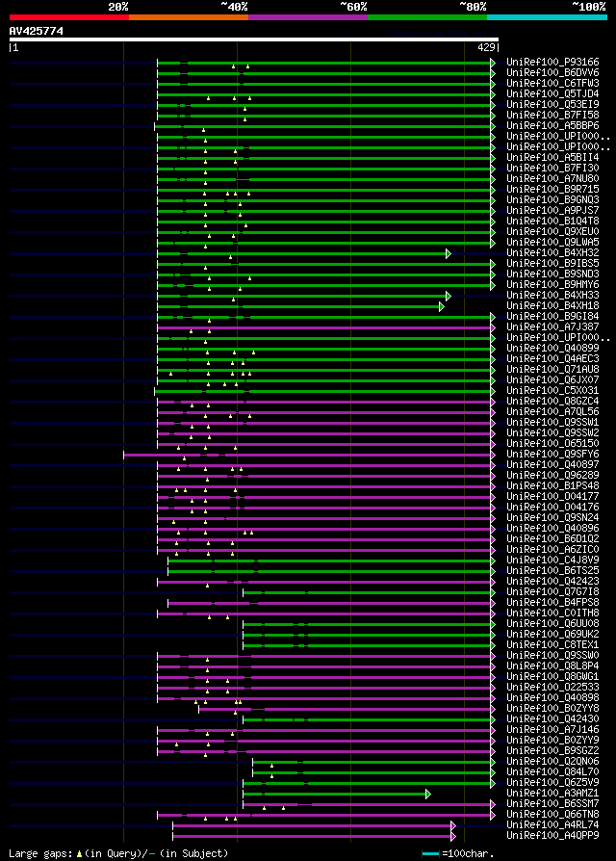This screenshot has width=616, height=861.
Task: Open the UniRef100_Q5TJD4 hit
Action: (x=552, y=93)
